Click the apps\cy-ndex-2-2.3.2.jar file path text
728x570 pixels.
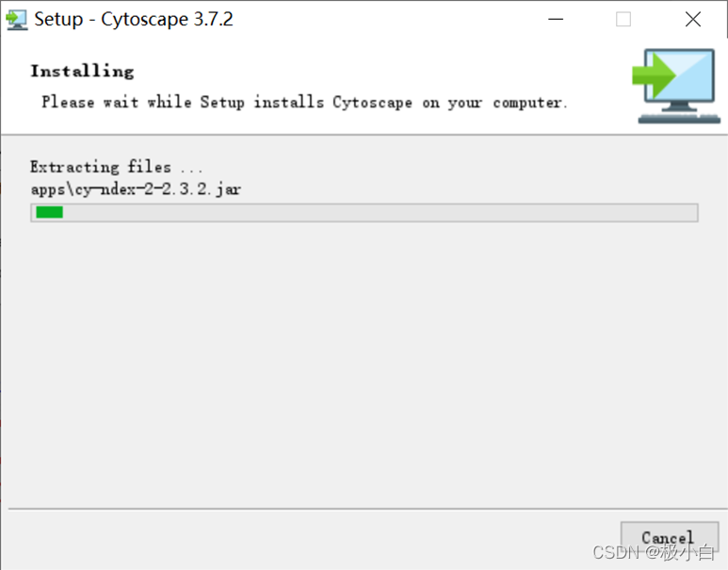[136, 189]
